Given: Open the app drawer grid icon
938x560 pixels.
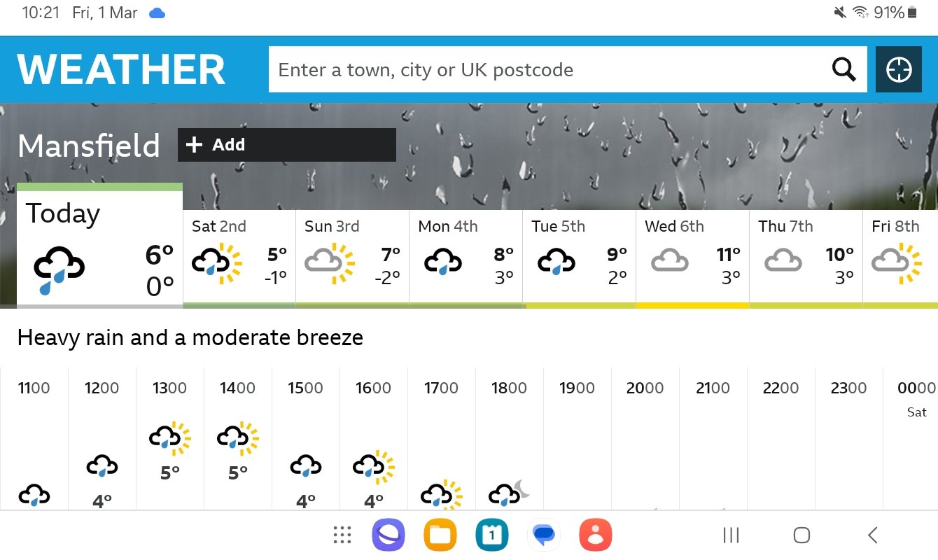Looking at the screenshot, I should click(x=342, y=535).
